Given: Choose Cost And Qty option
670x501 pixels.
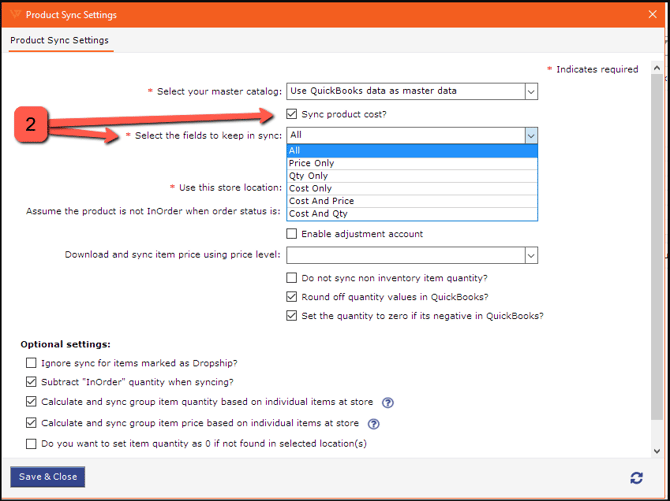Looking at the screenshot, I should click(412, 214).
